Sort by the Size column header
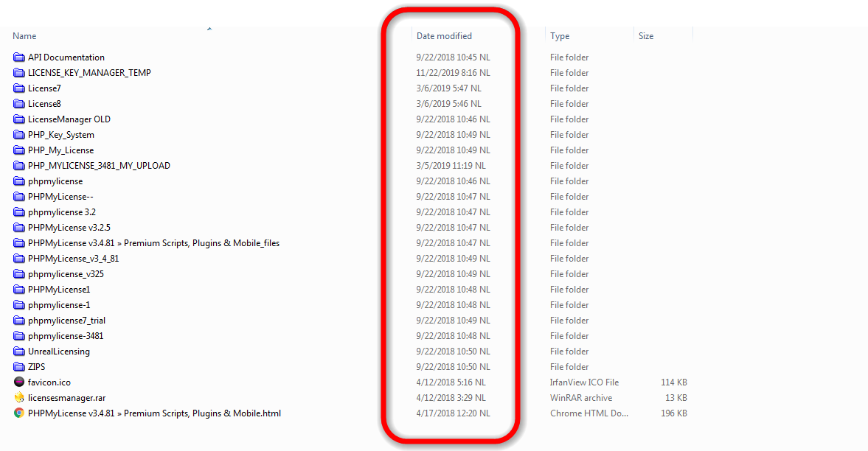Image resolution: width=868 pixels, height=451 pixels. (646, 36)
